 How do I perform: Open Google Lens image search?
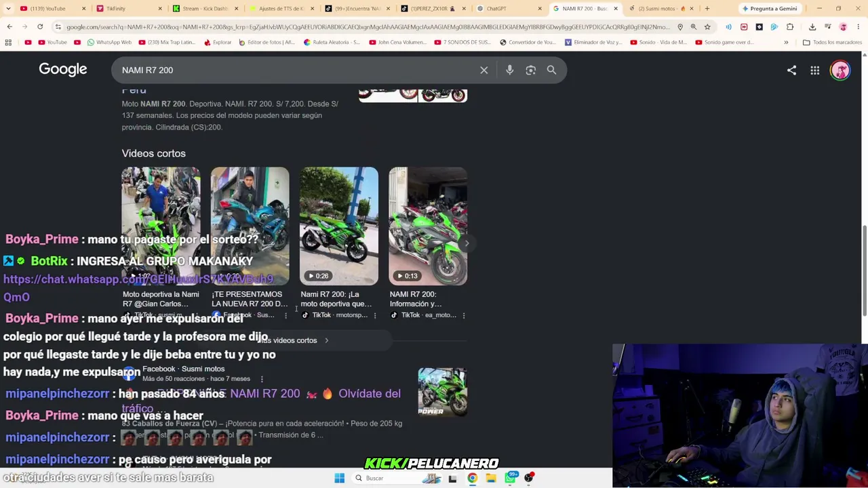[531, 70]
